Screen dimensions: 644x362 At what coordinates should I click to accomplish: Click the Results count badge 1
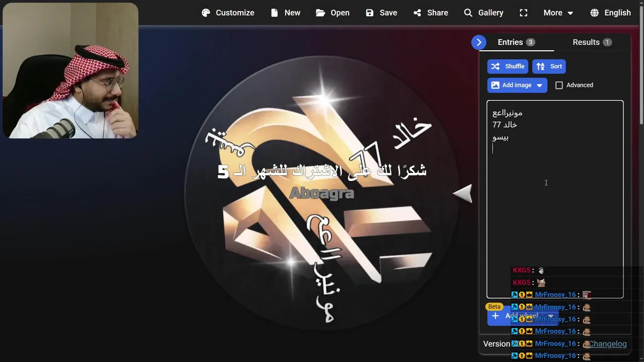pyautogui.click(x=607, y=42)
